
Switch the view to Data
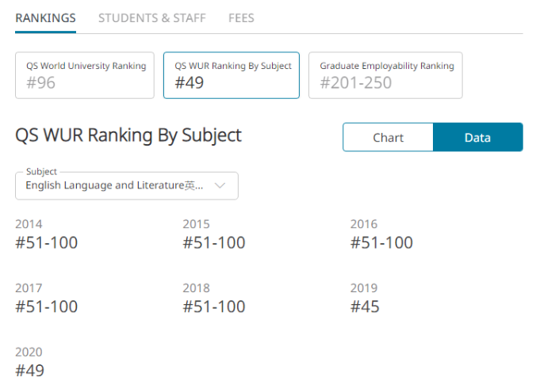477,137
